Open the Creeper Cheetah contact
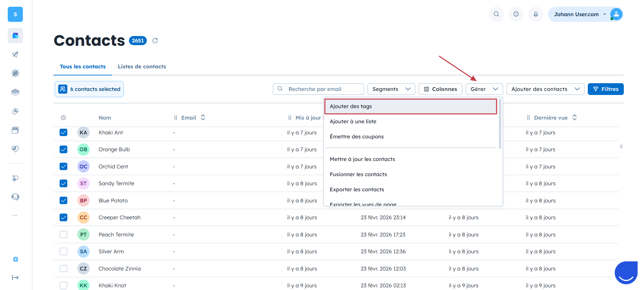The width and height of the screenshot is (644, 290). (x=120, y=218)
